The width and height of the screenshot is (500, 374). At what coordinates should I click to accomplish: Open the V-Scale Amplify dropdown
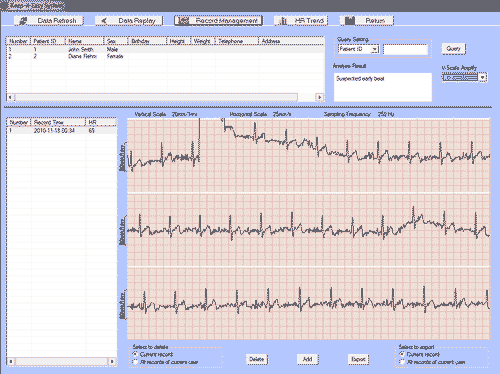point(483,78)
